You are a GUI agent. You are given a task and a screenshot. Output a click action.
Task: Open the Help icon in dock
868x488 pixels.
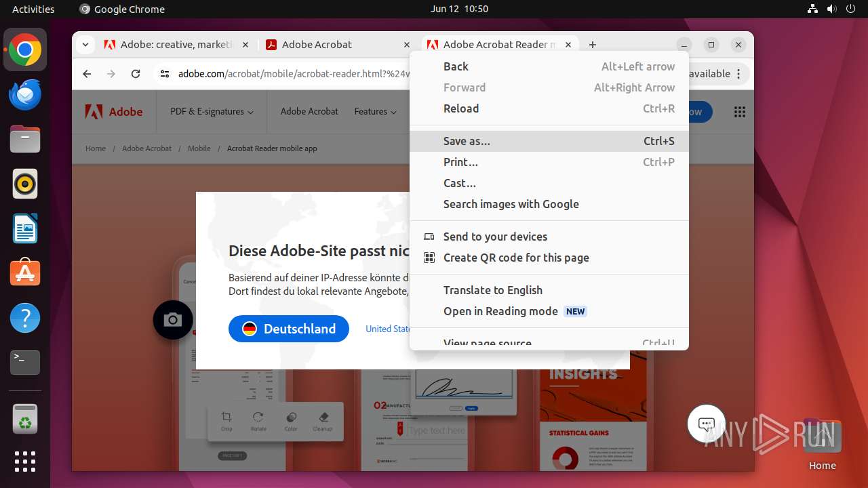(25, 318)
